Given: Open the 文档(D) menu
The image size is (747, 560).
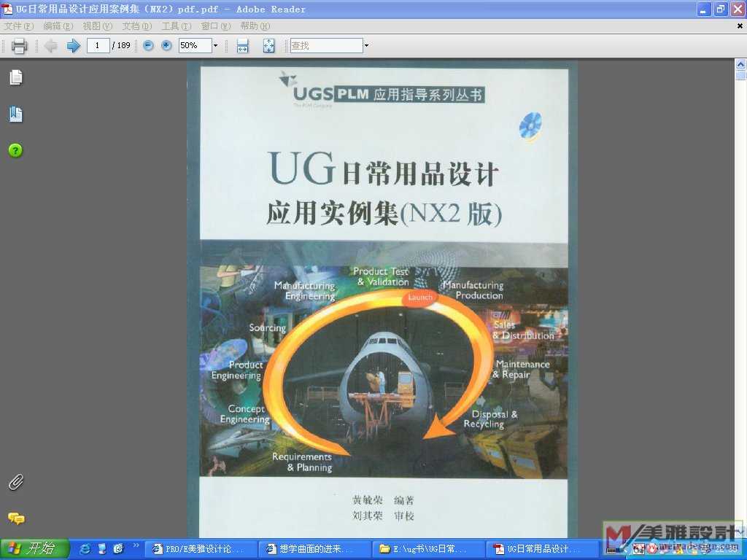Looking at the screenshot, I should coord(136,26).
